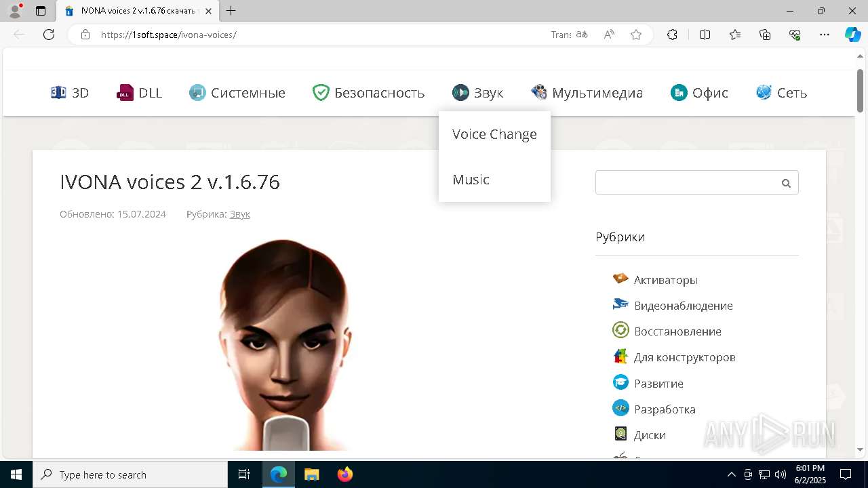Open the Разработка rubric
Screen dimensions: 868x488
pos(665,409)
